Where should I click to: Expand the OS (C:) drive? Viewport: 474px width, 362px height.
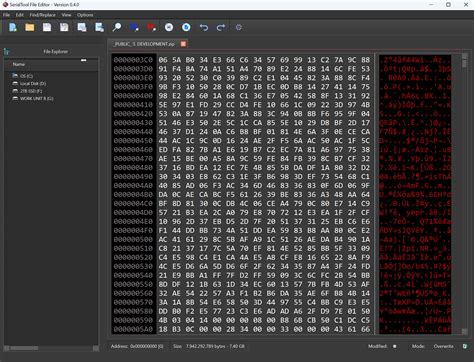(x=23, y=76)
